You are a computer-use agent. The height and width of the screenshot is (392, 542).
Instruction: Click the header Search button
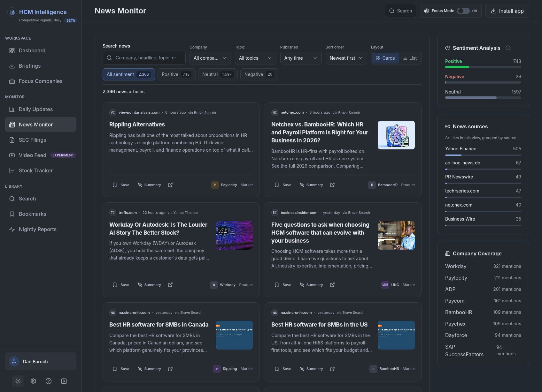[x=400, y=11]
